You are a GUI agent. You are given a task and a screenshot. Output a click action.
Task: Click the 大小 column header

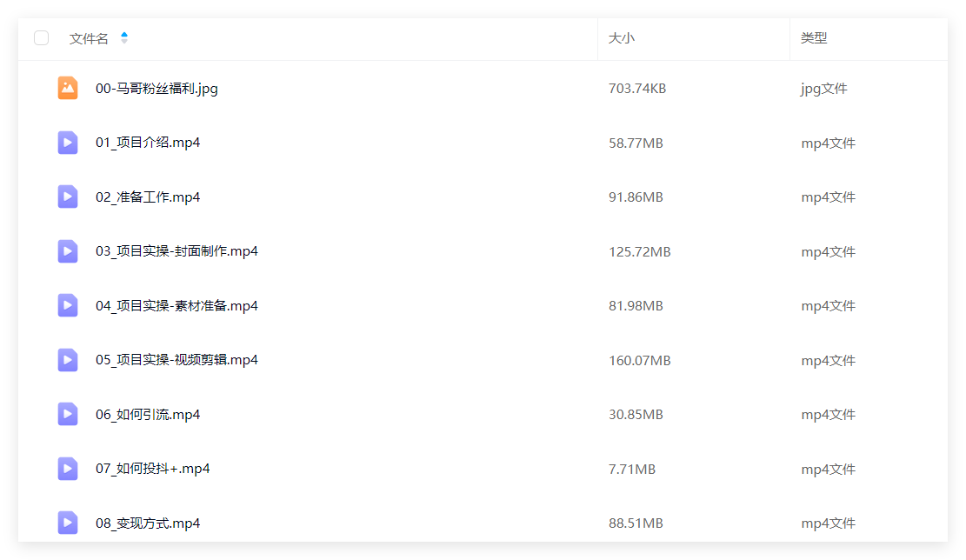(621, 38)
